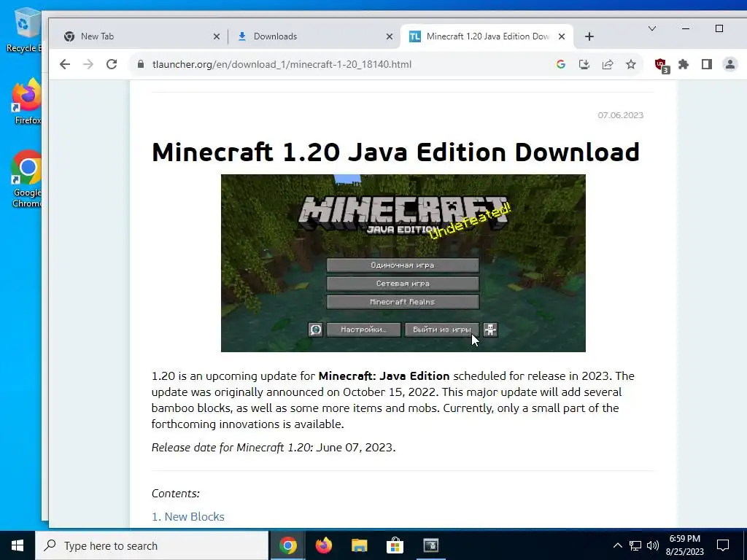Click the install app icon in address bar

[x=584, y=64]
